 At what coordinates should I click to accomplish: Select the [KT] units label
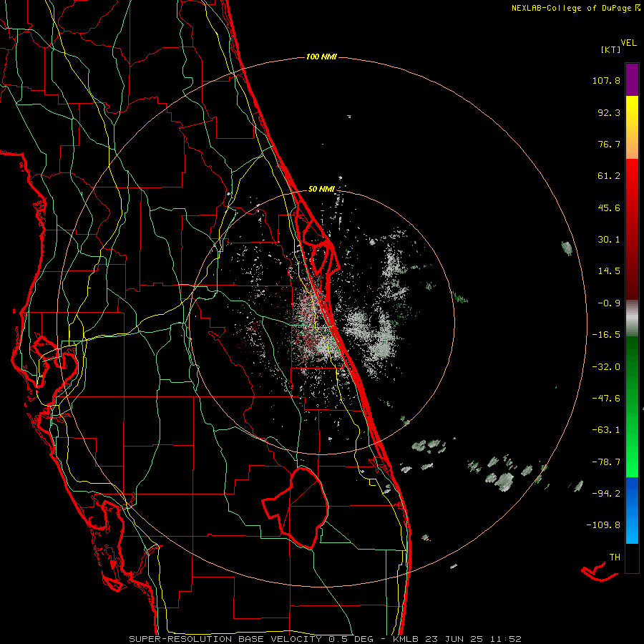tap(611, 49)
